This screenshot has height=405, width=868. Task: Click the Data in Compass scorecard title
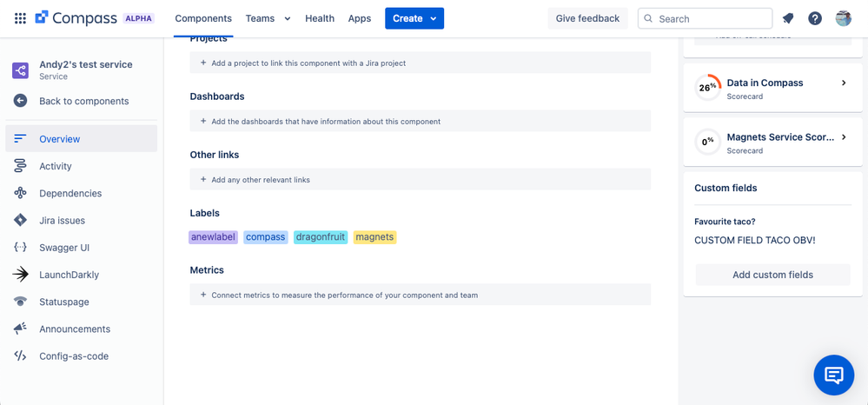coord(765,83)
